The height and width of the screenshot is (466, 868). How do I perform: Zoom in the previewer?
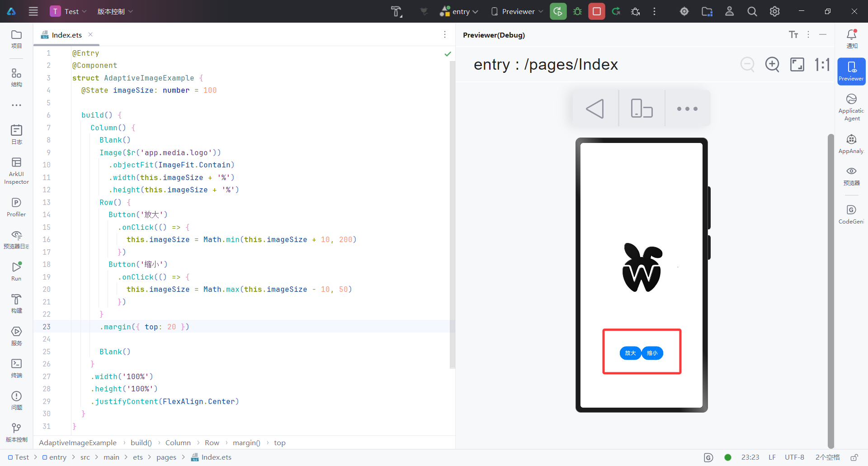click(772, 64)
